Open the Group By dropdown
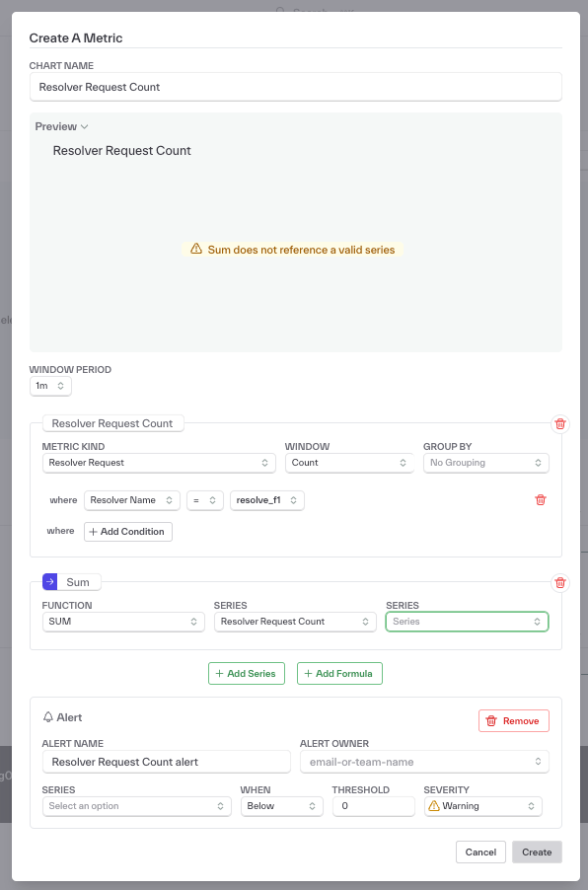588x890 pixels. (x=485, y=462)
